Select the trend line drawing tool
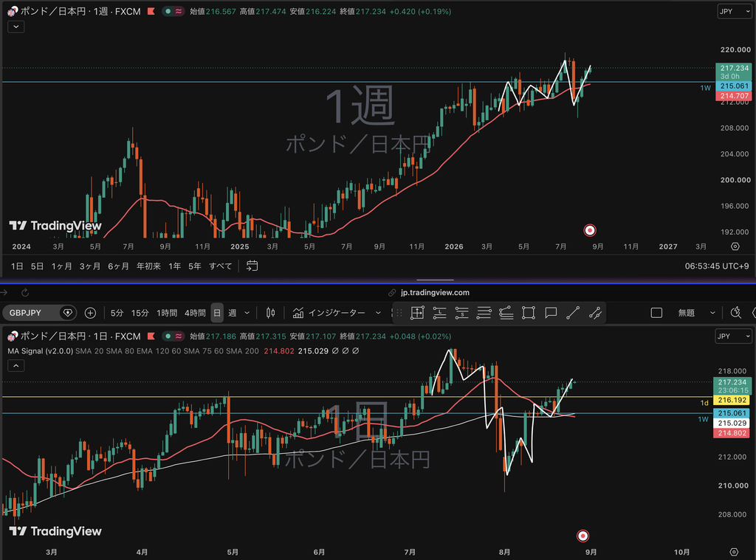The height and width of the screenshot is (560, 756). [x=573, y=313]
